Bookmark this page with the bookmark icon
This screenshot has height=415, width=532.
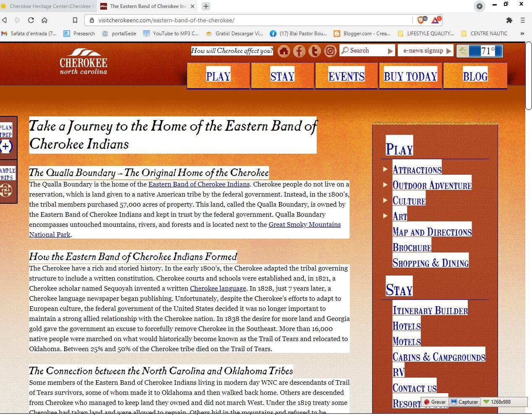coord(75,20)
